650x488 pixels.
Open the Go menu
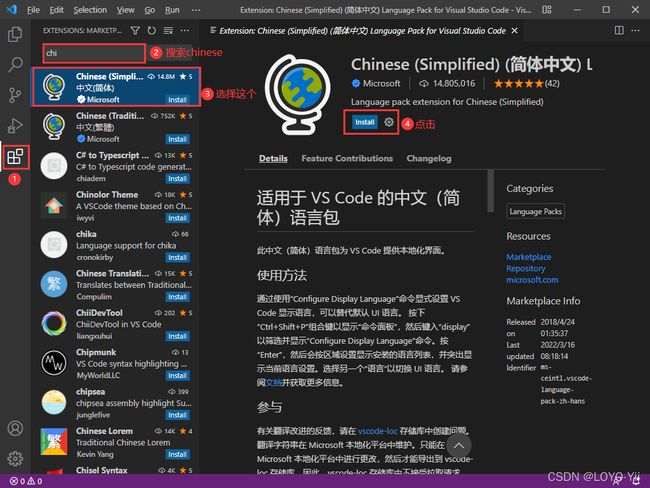[x=150, y=10]
